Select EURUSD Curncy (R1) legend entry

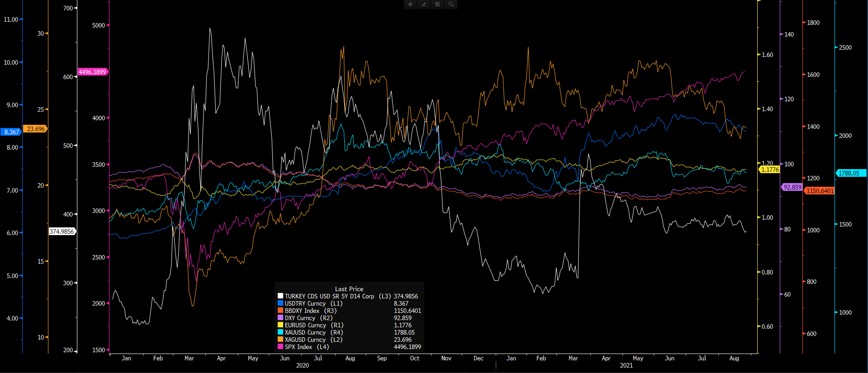pos(314,325)
